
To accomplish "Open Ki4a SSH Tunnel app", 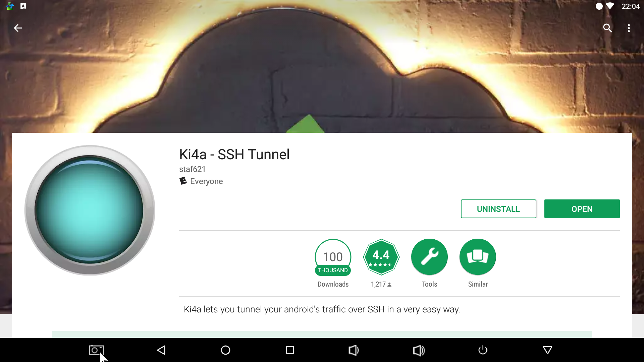I will click(x=582, y=209).
